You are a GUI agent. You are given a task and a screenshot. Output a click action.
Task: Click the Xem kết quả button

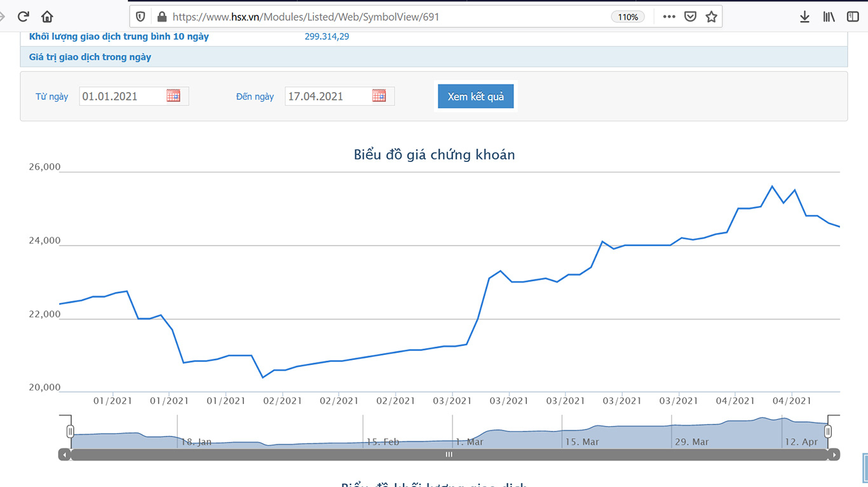click(x=475, y=97)
